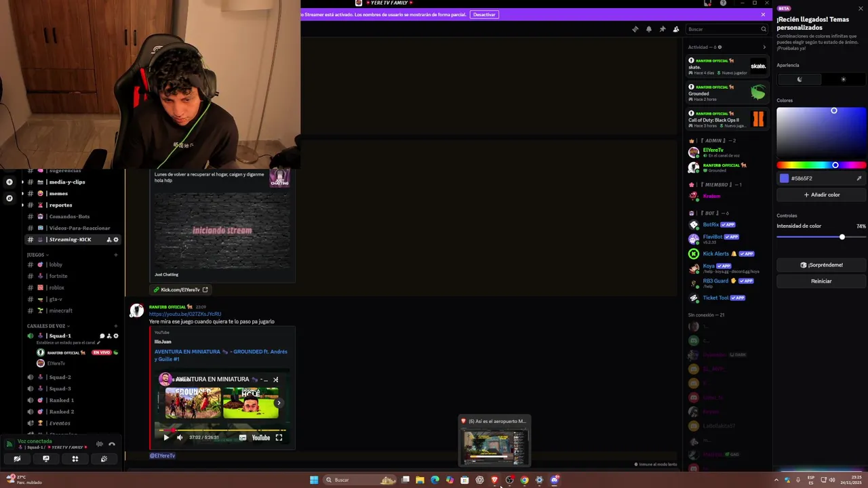Viewport: 868px width, 488px height.
Task: Open settings gear for Squad-1 voice channel
Action: point(116,335)
